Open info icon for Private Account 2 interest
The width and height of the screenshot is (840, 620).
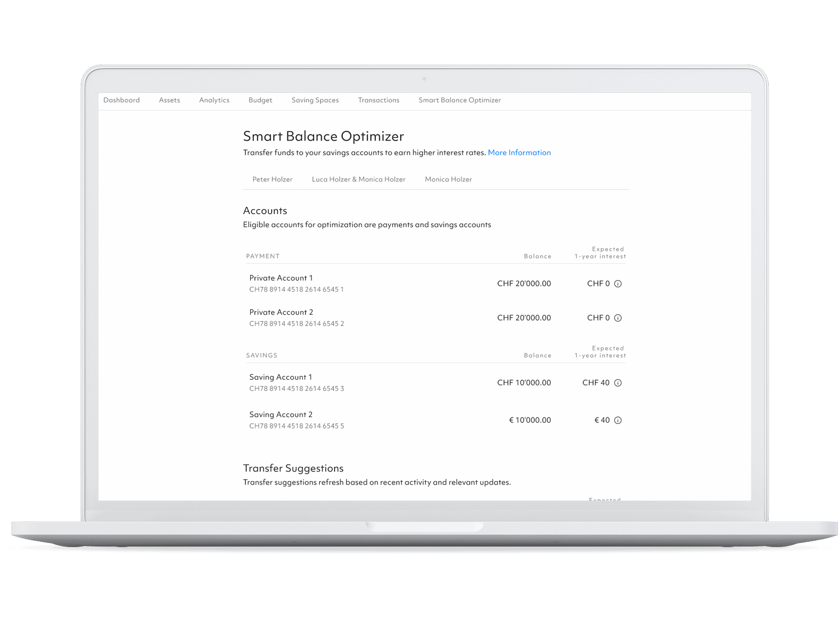618,318
